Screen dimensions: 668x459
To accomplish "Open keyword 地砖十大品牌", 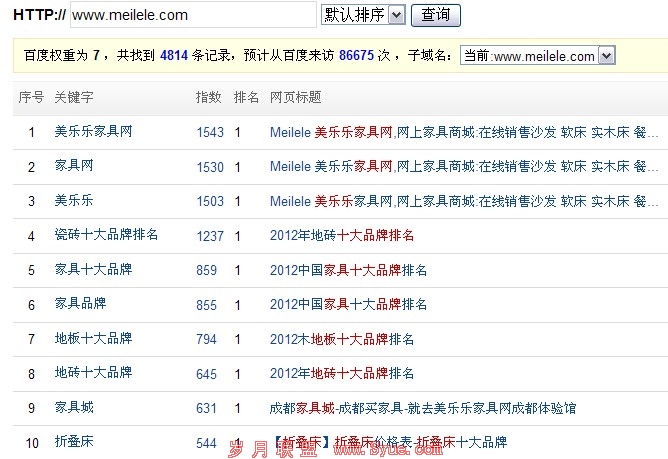I will coord(93,373).
